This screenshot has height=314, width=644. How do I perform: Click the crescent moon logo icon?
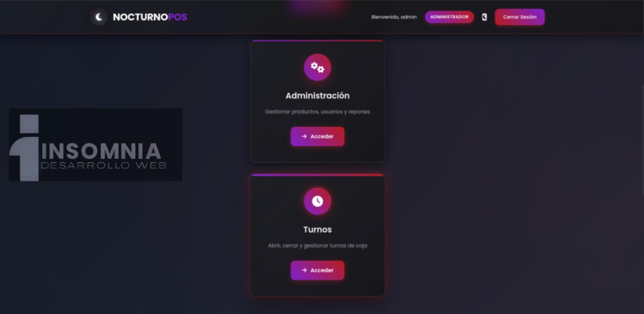(99, 17)
